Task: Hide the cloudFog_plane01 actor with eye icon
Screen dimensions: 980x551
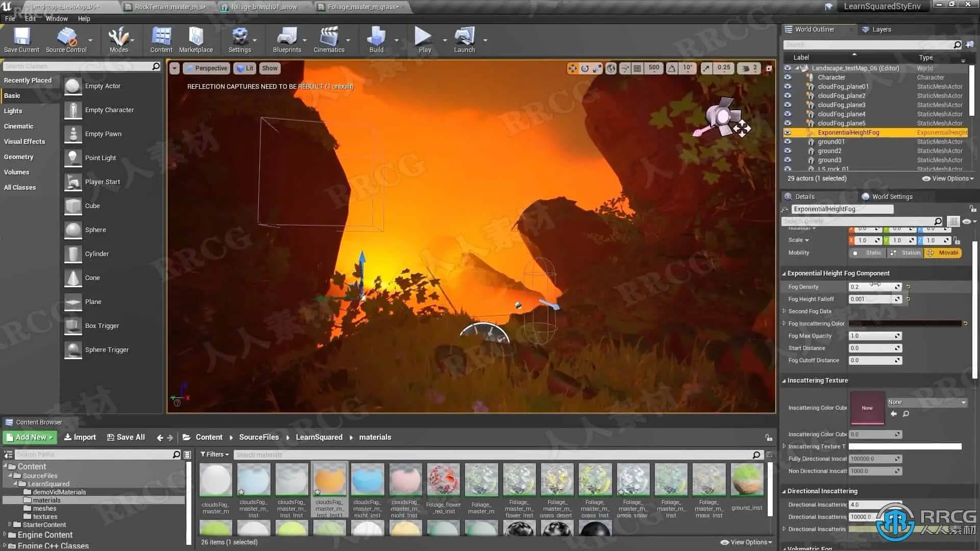Action: pyautogui.click(x=788, y=87)
